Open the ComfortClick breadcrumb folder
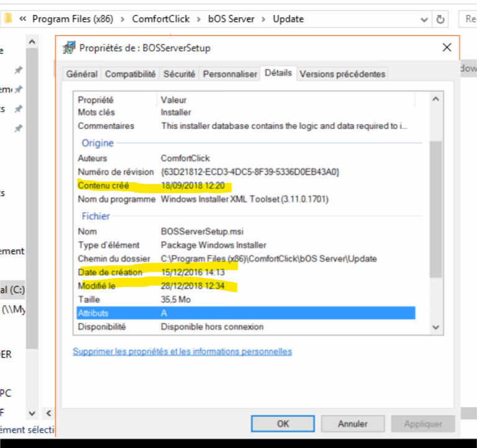 coord(161,19)
